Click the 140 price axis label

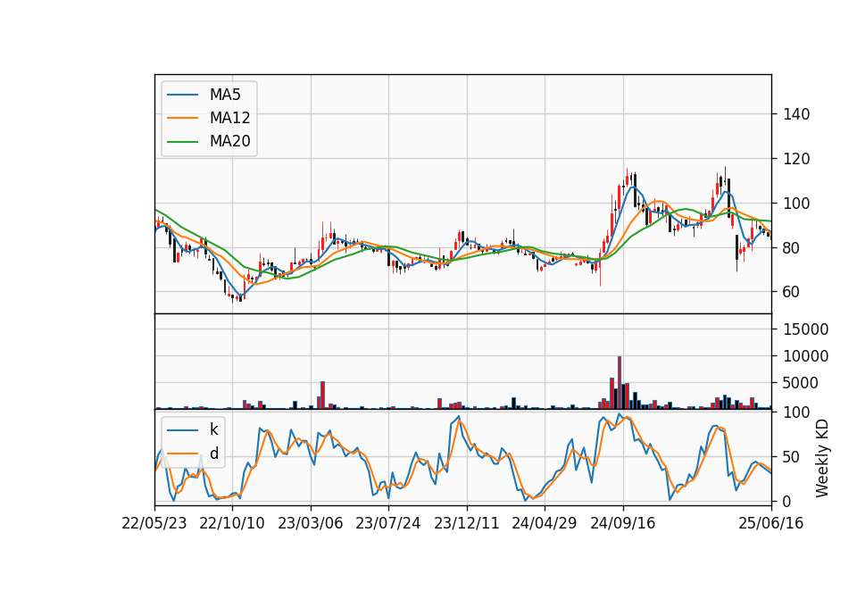[x=796, y=114]
